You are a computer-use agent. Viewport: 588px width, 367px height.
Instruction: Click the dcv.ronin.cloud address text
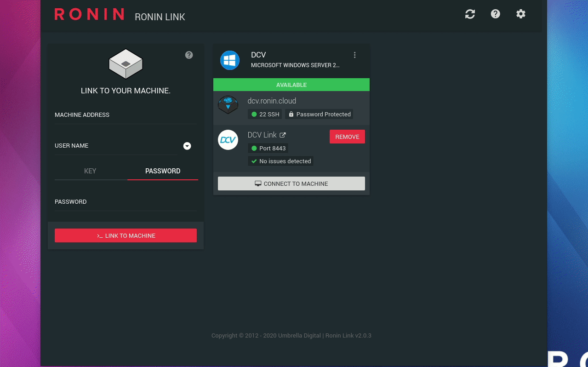click(272, 101)
